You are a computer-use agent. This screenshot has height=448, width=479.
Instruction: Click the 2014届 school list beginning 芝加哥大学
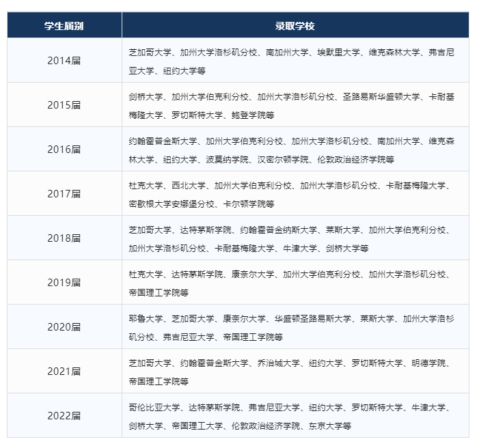292,61
